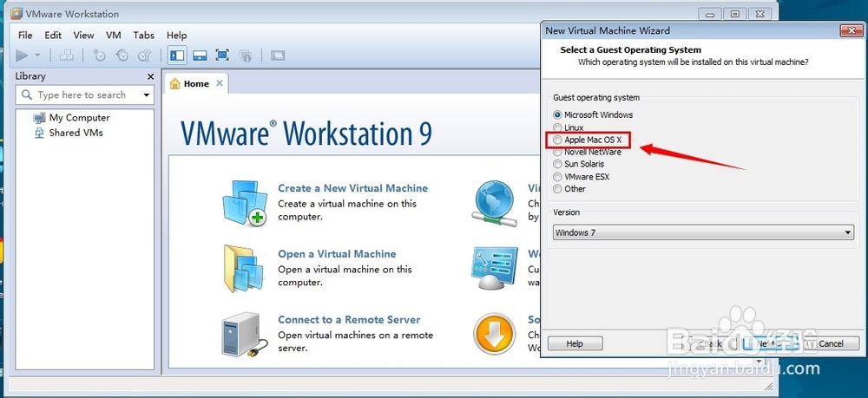Screen dimensions: 868x398
Task: Click the Shared VMs network icon
Action: [x=39, y=133]
